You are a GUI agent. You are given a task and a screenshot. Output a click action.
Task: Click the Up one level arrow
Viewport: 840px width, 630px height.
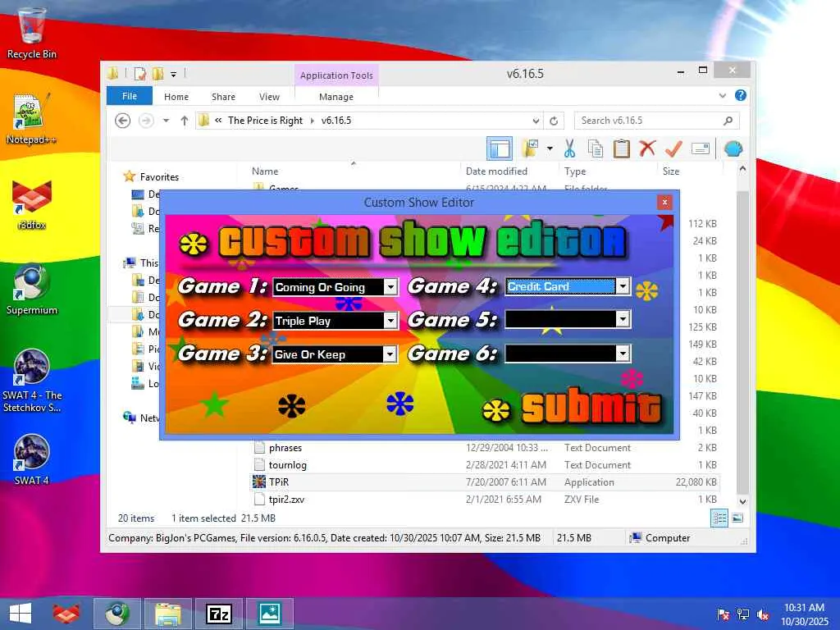click(185, 121)
